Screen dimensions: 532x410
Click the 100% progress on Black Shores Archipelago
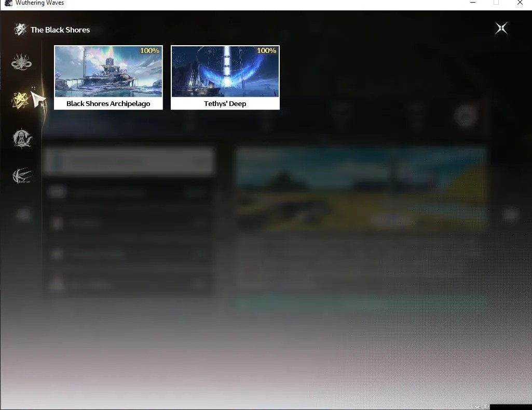click(149, 50)
